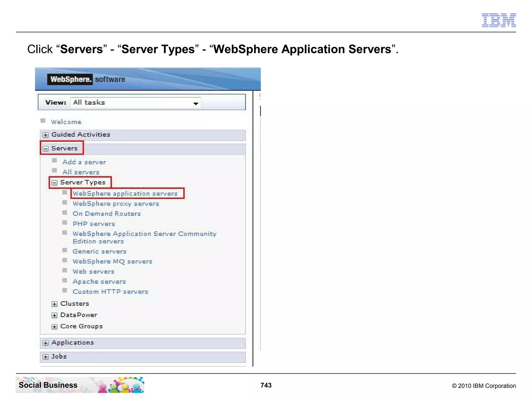Open the "All servers" link

81,172
